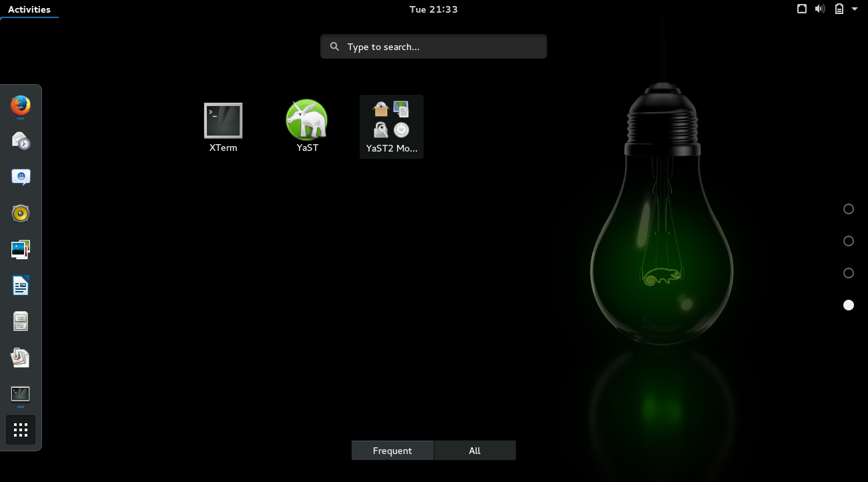Focus the Type to search field

434,47
